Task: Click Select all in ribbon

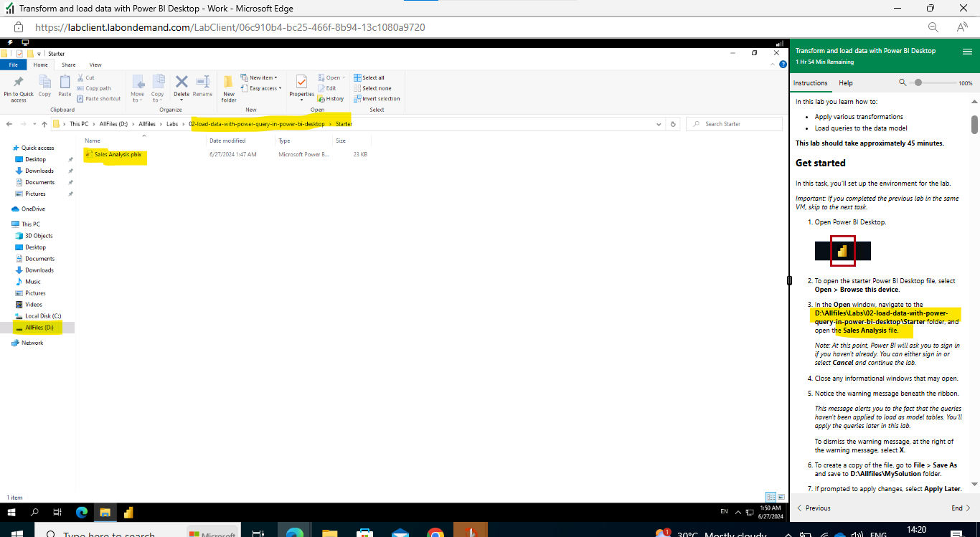Action: point(369,77)
